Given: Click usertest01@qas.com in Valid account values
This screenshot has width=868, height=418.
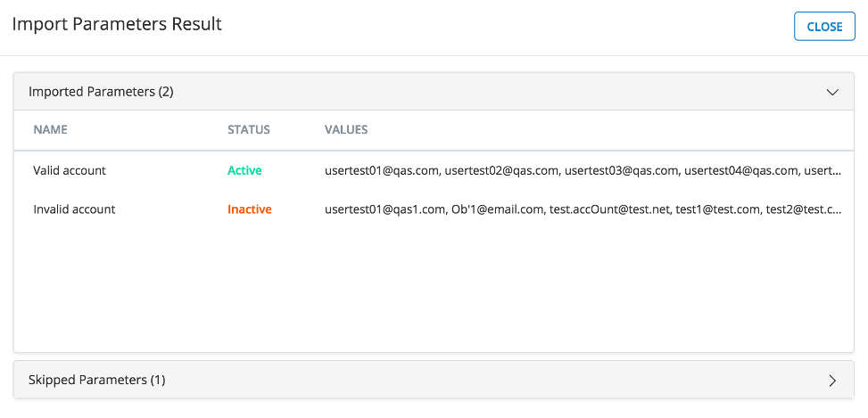Looking at the screenshot, I should [x=381, y=170].
